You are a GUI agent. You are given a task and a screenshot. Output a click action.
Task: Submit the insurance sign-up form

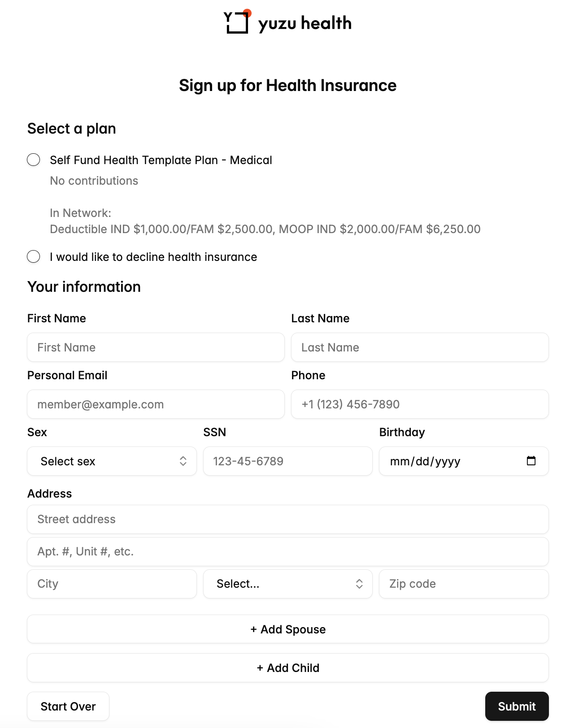point(517,706)
